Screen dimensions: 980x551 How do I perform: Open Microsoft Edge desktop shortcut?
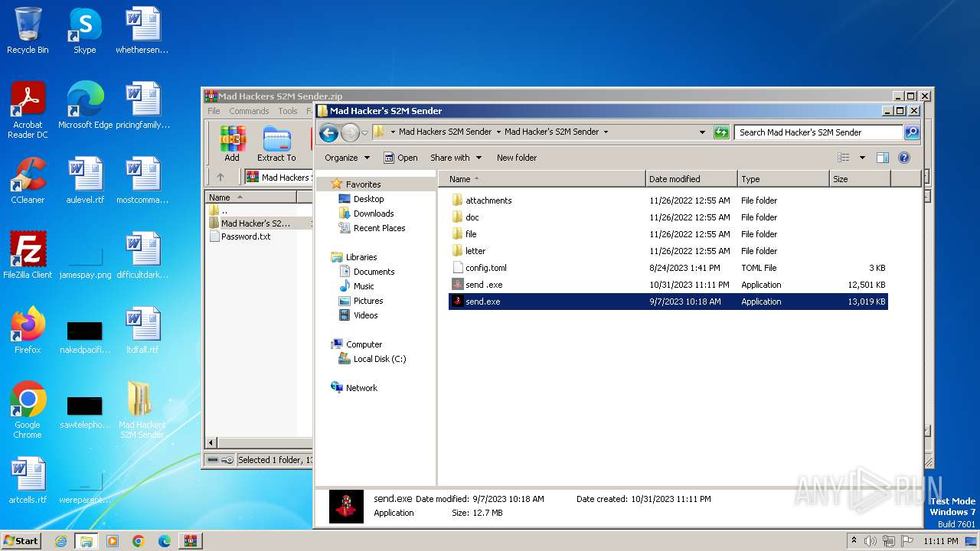tap(85, 106)
